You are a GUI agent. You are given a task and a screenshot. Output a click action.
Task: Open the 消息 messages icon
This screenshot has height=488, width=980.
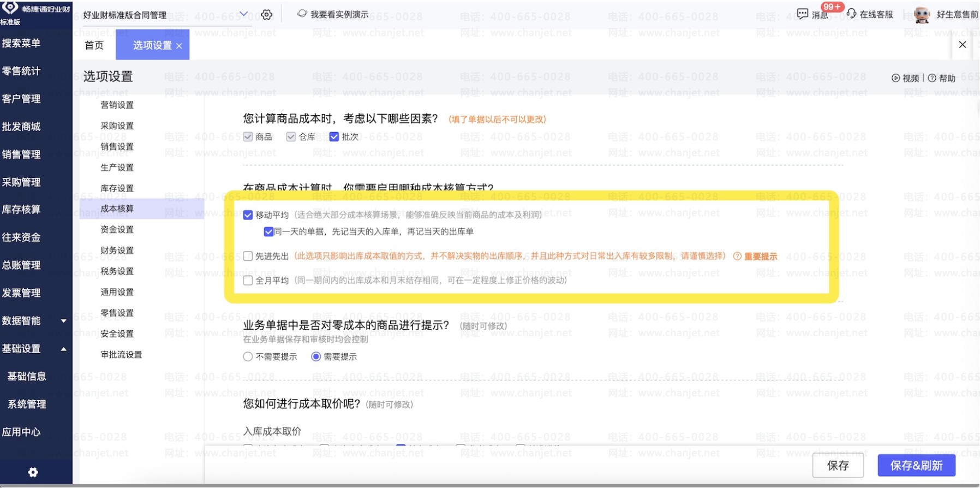(802, 14)
